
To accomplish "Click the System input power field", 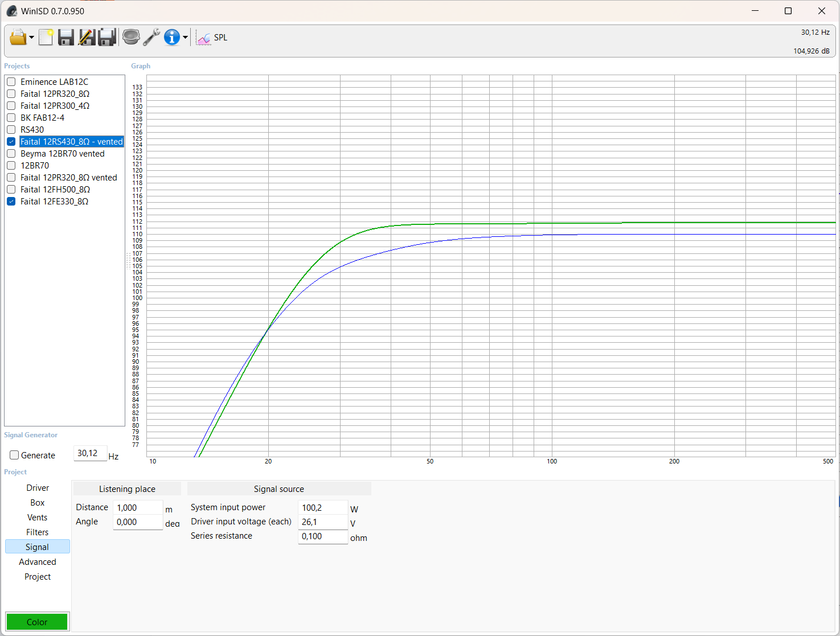I will coord(323,508).
